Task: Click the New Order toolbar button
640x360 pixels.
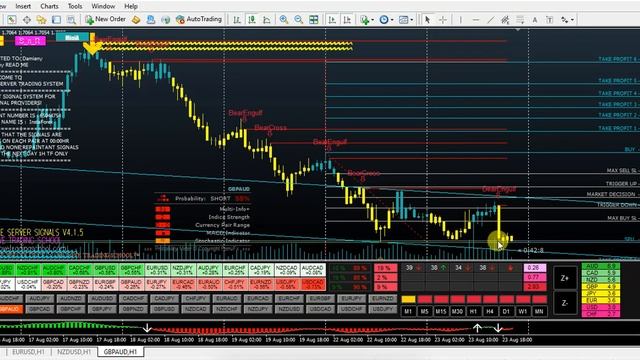Action: coord(105,19)
